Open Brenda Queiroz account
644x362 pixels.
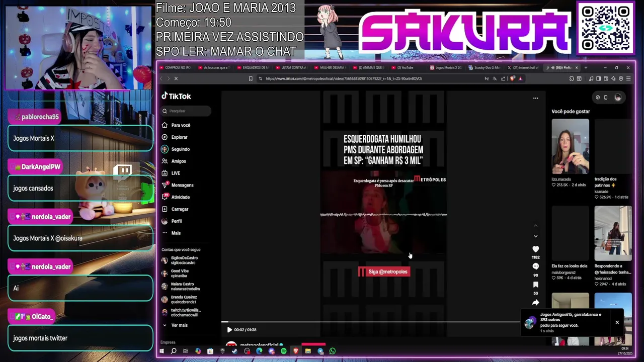pyautogui.click(x=179, y=300)
